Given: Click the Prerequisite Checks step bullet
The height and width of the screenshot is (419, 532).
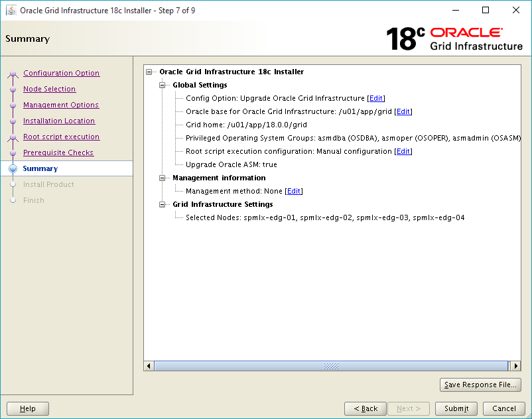Looking at the screenshot, I should coord(13,153).
